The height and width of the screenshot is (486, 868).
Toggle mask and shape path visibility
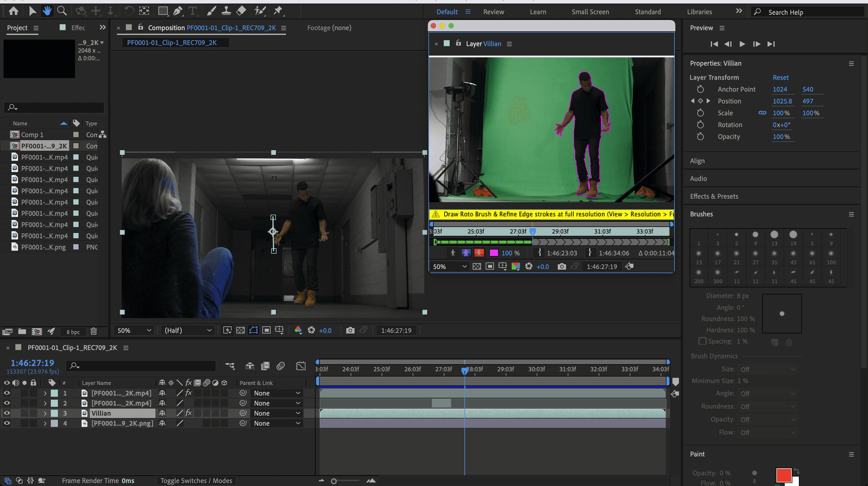[253, 331]
